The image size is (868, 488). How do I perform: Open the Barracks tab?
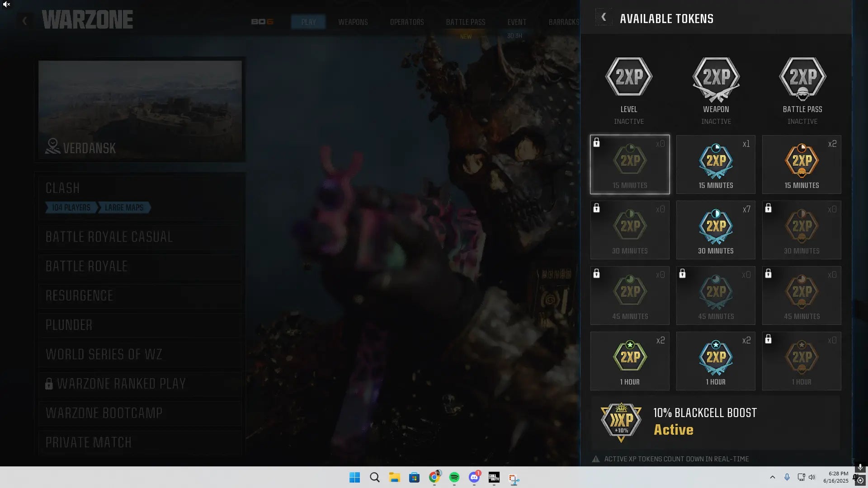coord(564,22)
